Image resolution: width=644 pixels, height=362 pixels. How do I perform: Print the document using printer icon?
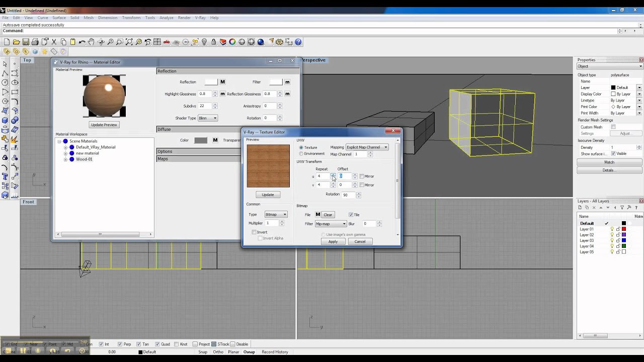coord(35,42)
